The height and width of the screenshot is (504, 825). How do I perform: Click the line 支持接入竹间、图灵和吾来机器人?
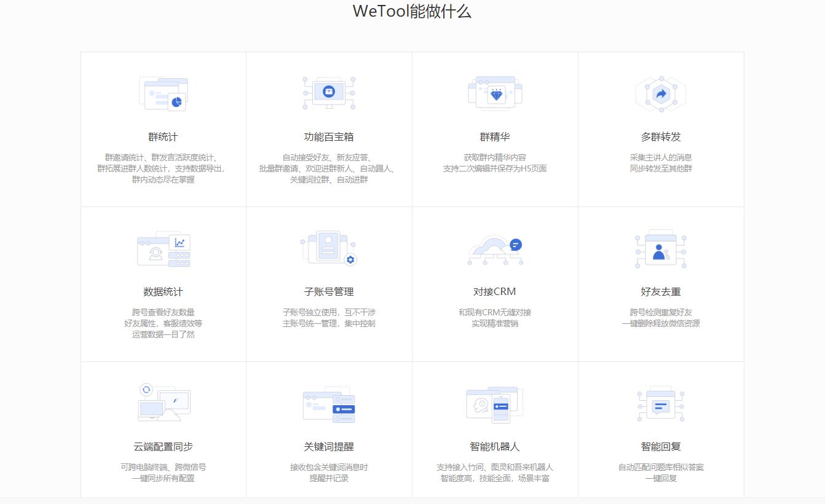point(495,467)
